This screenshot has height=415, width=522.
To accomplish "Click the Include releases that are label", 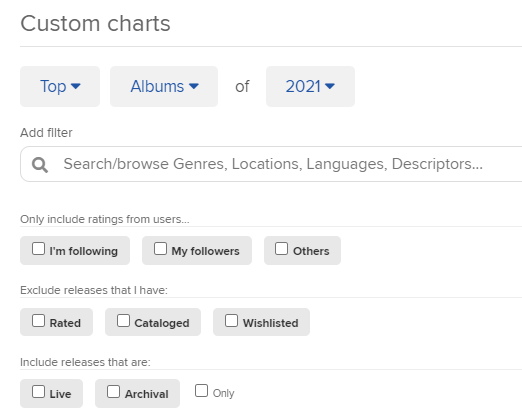I will (85, 362).
